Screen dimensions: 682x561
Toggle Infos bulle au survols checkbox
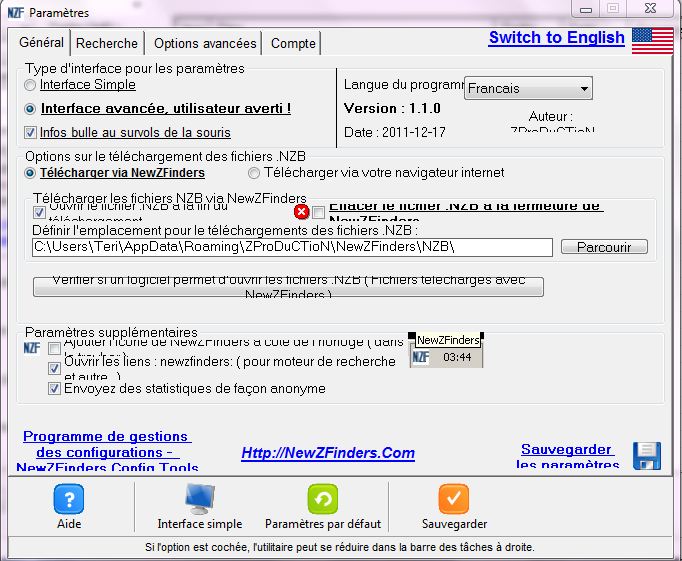[30, 132]
